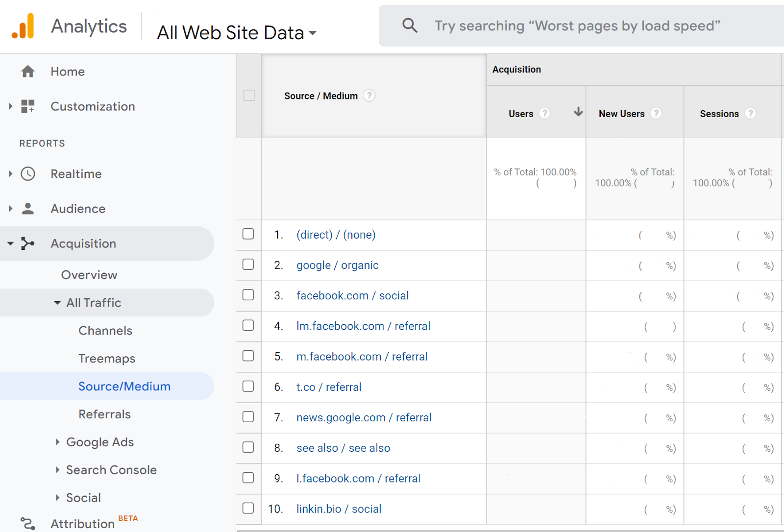784x532 pixels.
Task: Switch to the Channels report
Action: coord(105,330)
